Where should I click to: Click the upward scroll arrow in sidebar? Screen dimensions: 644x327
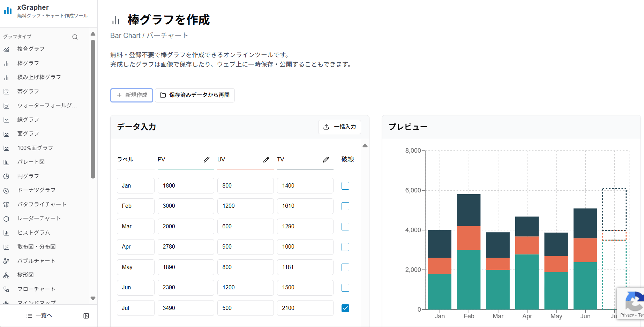point(93,33)
